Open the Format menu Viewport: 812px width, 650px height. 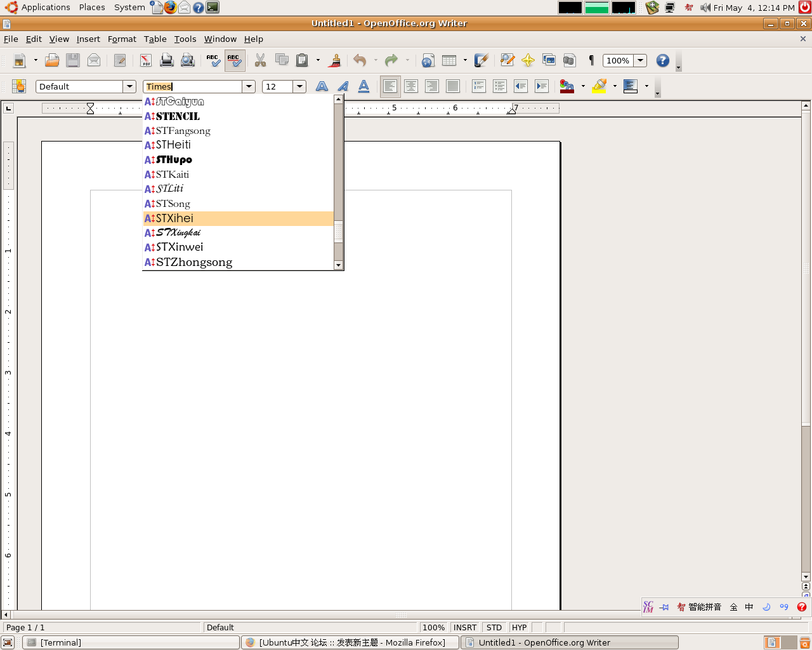(x=122, y=39)
